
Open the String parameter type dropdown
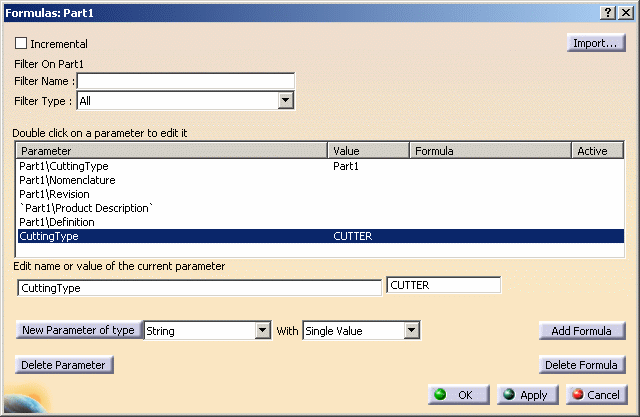tap(263, 331)
